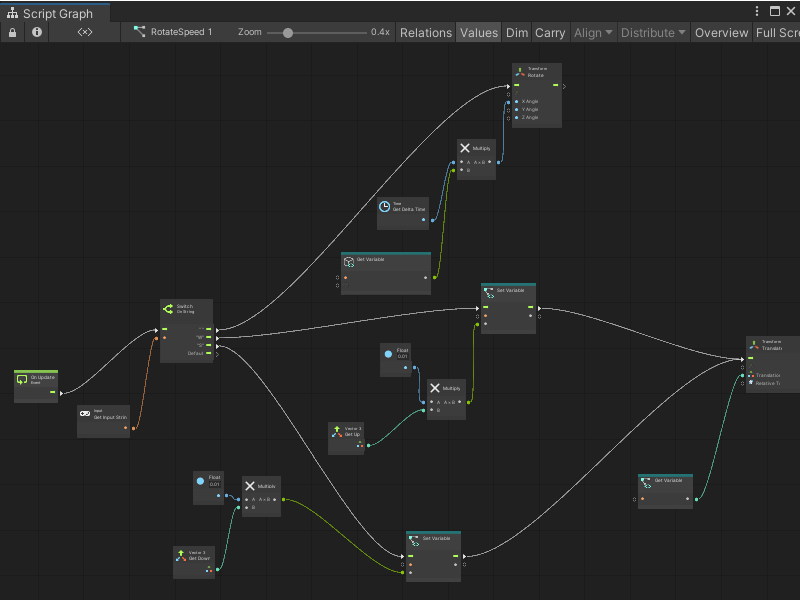Click the Overview button
Viewport: 800px width, 600px height.
pyautogui.click(x=721, y=32)
